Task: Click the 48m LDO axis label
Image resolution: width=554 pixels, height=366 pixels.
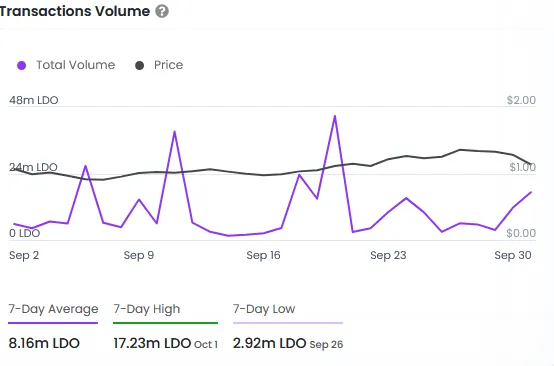Action: (34, 100)
